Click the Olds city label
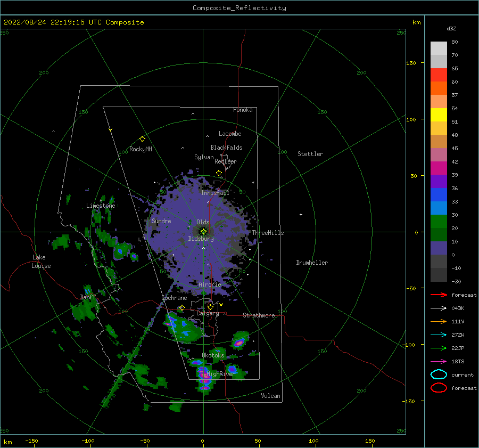 click(x=203, y=222)
